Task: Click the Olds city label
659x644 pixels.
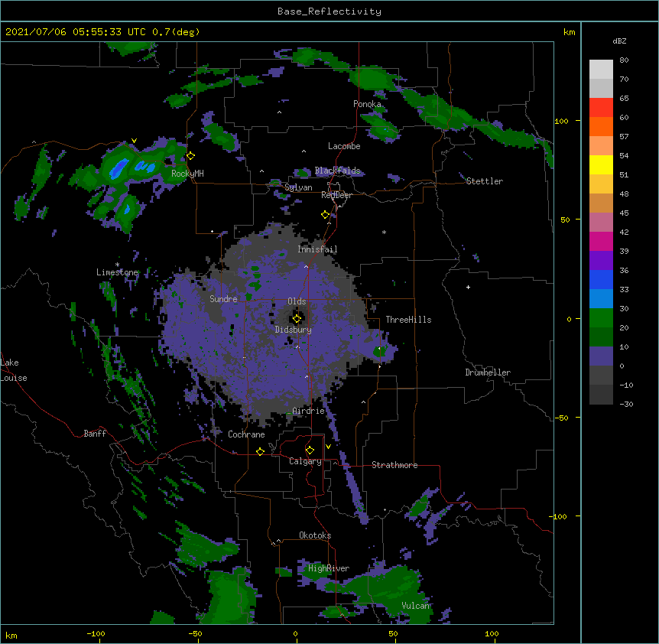Action: coord(297,301)
